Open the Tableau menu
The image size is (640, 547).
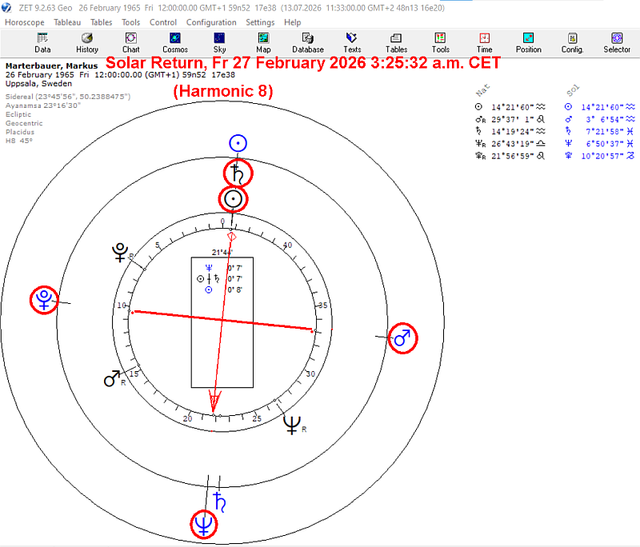(67, 22)
